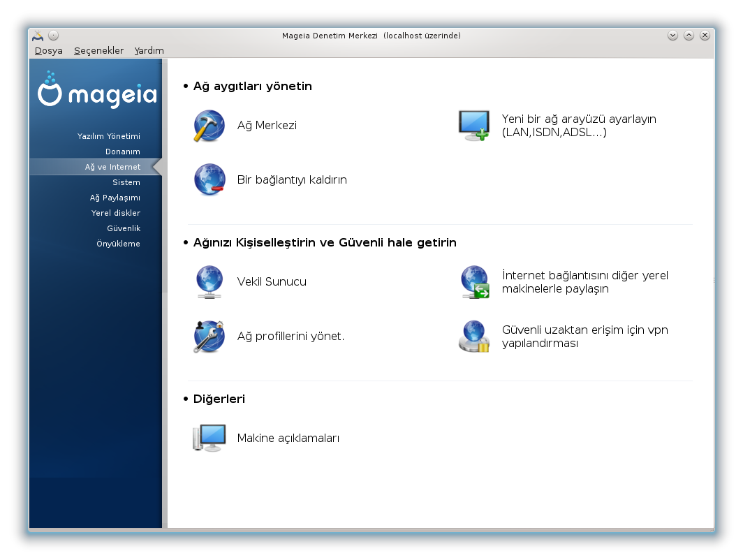Open the Yardım menu
The width and height of the screenshot is (743, 560).
coord(149,51)
